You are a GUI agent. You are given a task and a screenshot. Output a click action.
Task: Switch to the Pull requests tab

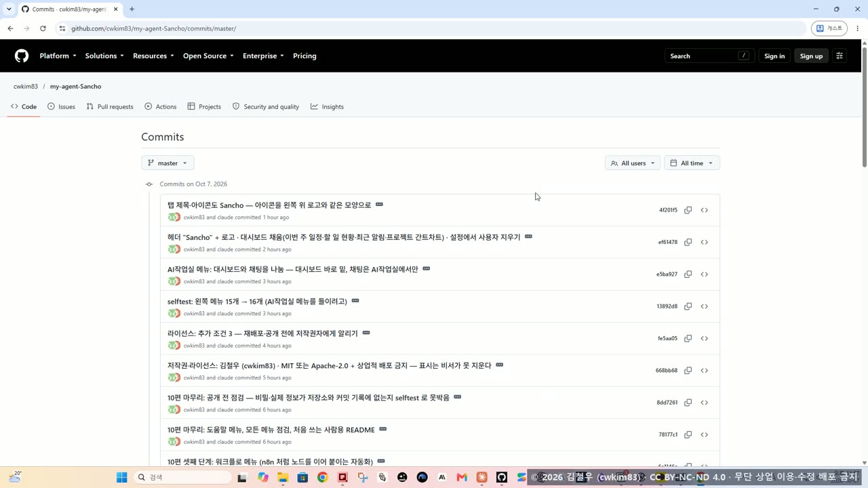point(110,106)
